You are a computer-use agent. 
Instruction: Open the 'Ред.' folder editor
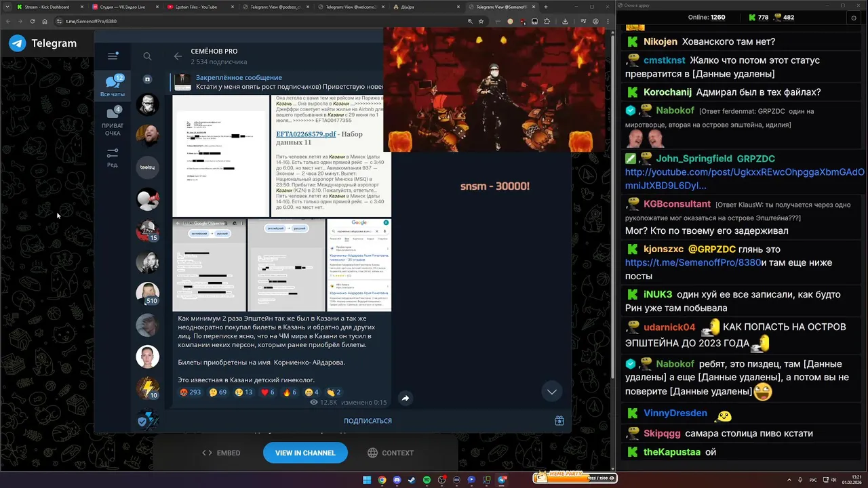point(113,158)
